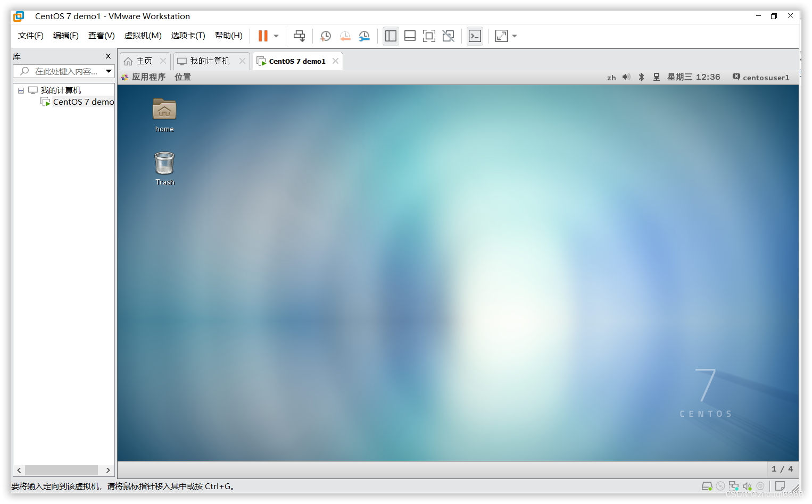Open the power options dropdown beside the pause button
Image resolution: width=812 pixels, height=504 pixels.
tap(276, 36)
